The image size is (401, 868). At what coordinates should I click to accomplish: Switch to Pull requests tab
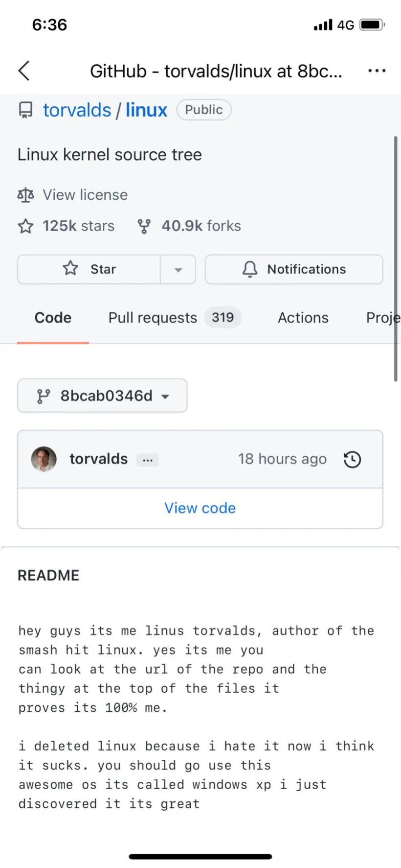click(x=175, y=318)
